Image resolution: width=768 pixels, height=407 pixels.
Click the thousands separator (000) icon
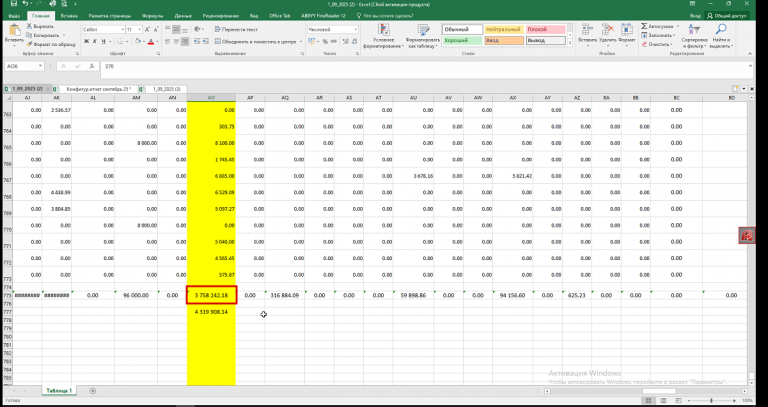pos(333,42)
